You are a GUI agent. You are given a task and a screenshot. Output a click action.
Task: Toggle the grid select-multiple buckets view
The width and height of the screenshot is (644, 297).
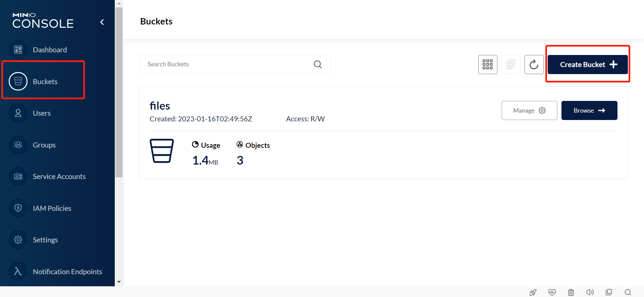pos(487,64)
